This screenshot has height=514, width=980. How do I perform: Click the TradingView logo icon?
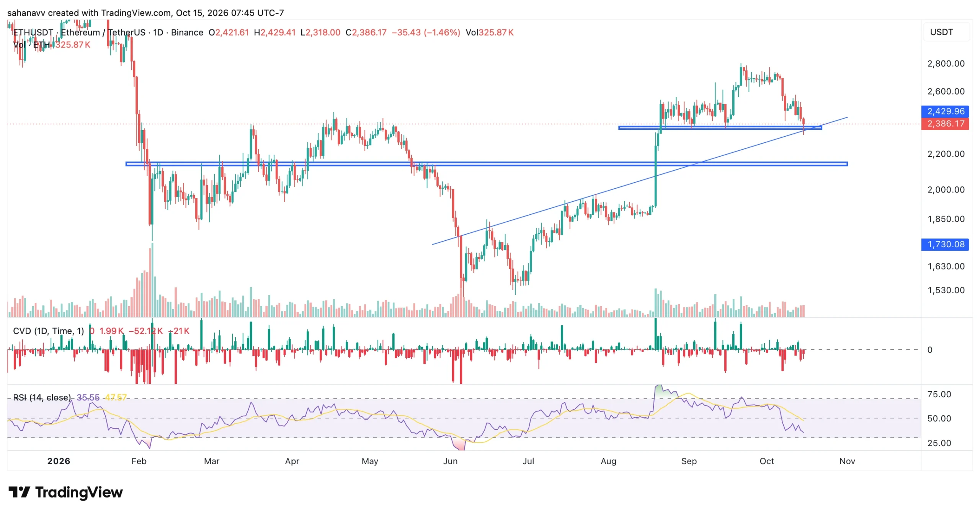pos(19,491)
